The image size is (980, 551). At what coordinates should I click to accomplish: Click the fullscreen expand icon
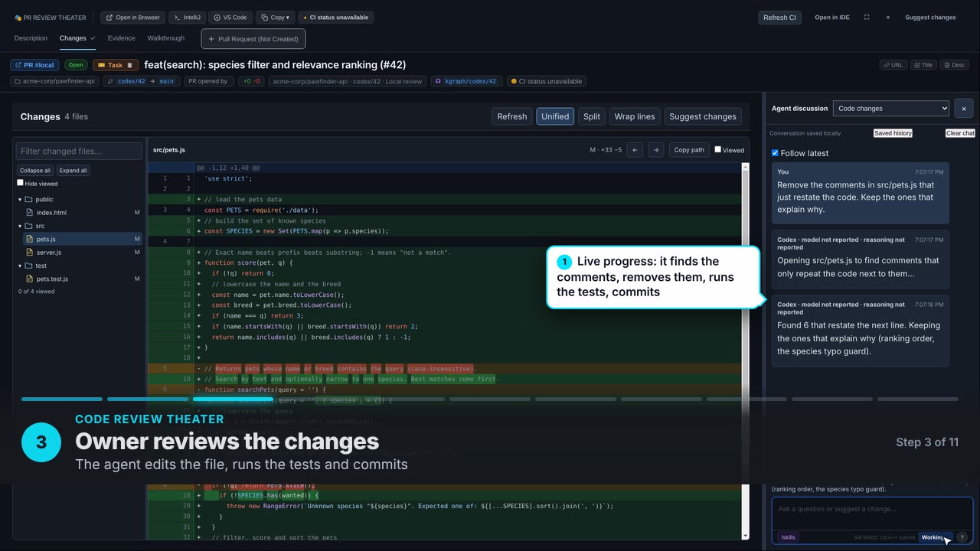pyautogui.click(x=867, y=17)
